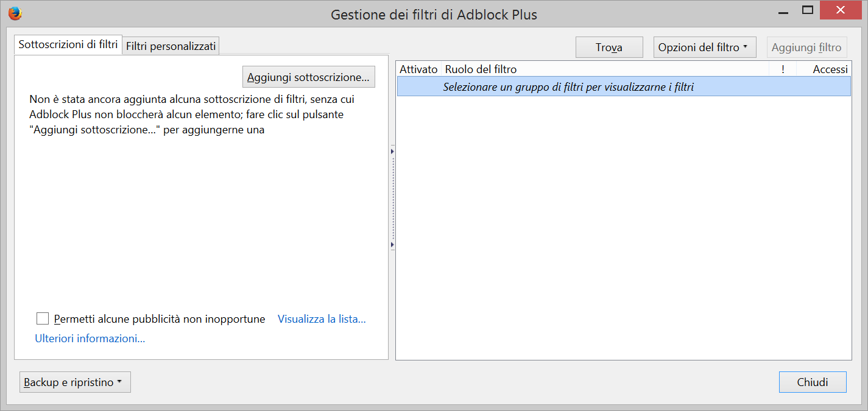Click the lower arrow on the panel splitter
This screenshot has height=411, width=868.
[x=392, y=245]
